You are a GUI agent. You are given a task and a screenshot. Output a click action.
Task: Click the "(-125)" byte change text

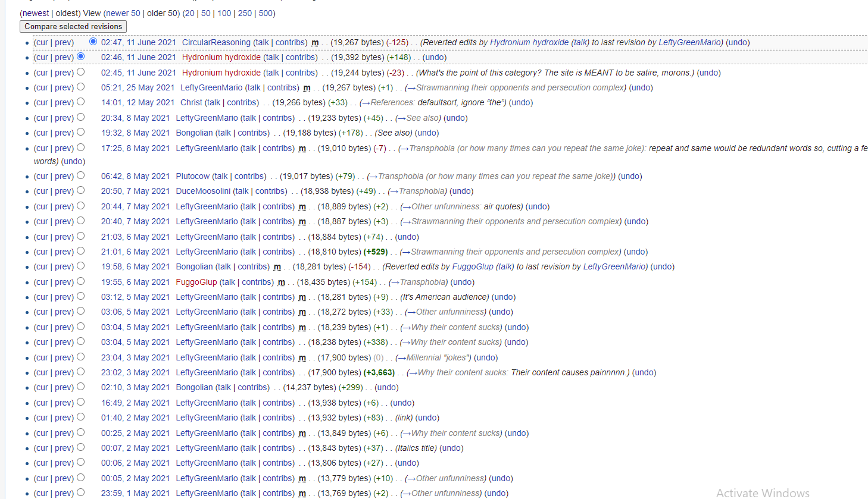[x=397, y=42]
